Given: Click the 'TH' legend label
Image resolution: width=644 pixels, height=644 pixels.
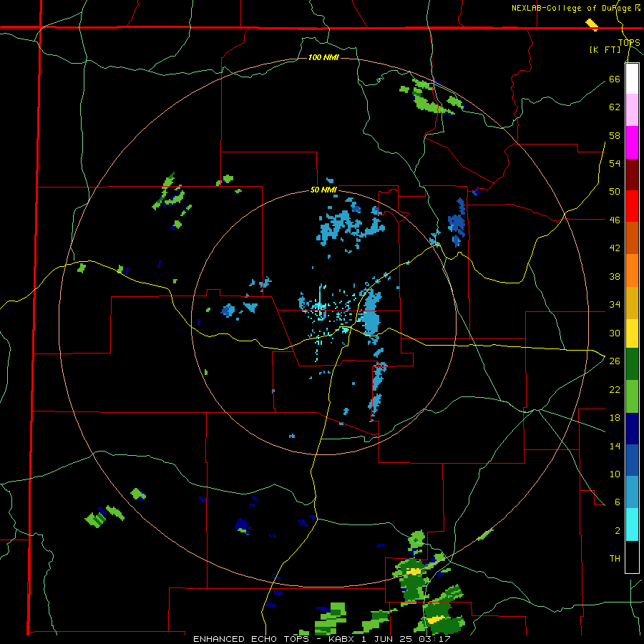Looking at the screenshot, I should [615, 558].
